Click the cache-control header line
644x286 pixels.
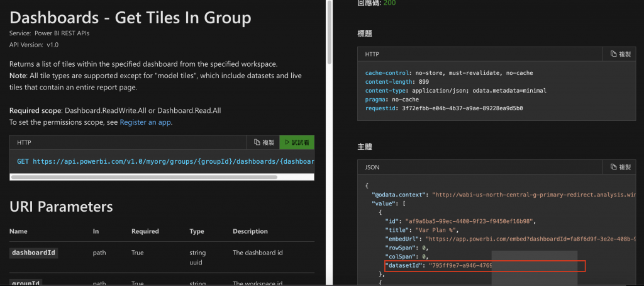pyautogui.click(x=449, y=73)
